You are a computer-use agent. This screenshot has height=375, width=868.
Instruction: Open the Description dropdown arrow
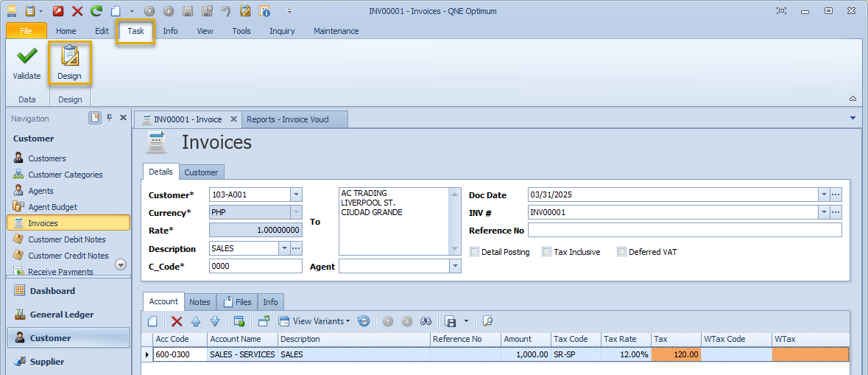coord(284,248)
